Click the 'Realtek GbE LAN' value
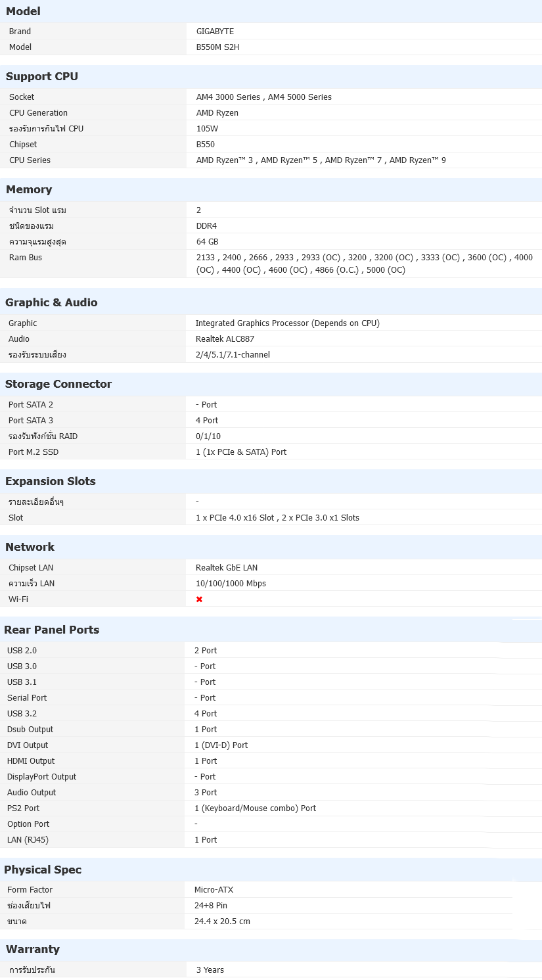Image resolution: width=542 pixels, height=980 pixels. point(227,568)
